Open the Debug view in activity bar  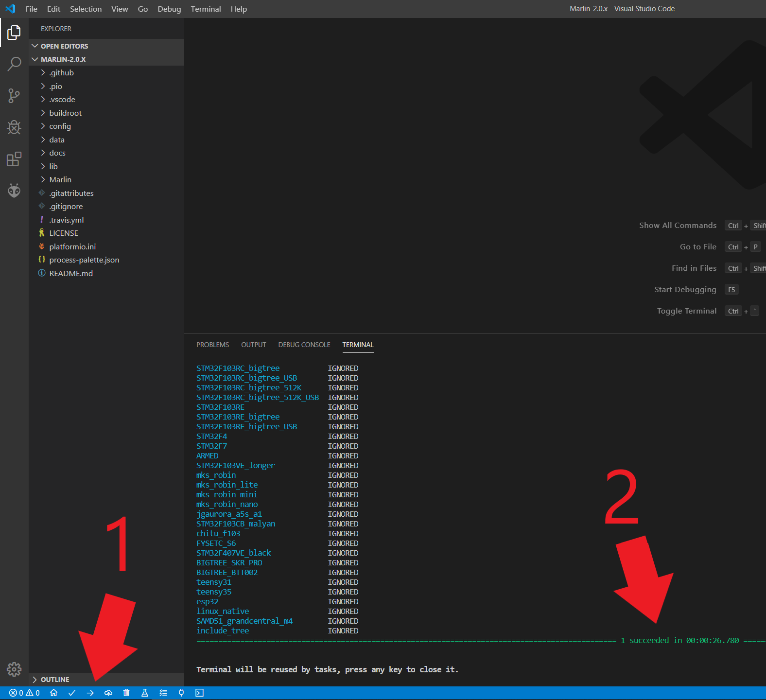coord(14,127)
